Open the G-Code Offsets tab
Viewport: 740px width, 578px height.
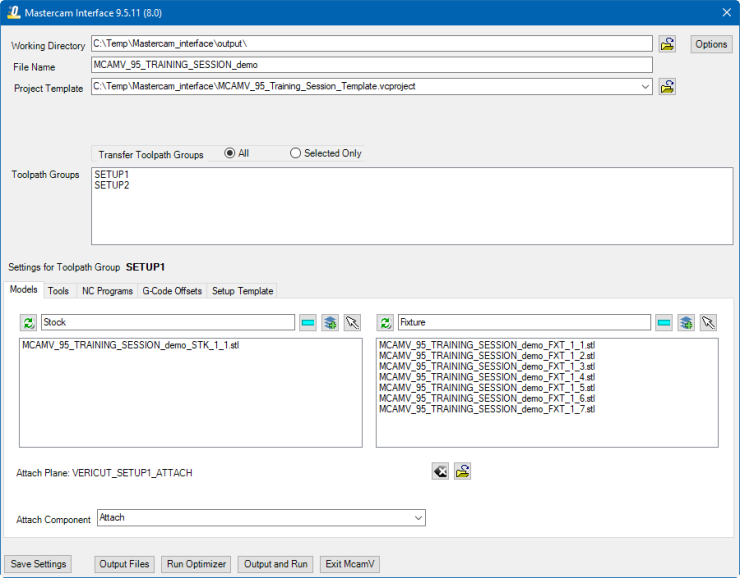[x=172, y=291]
